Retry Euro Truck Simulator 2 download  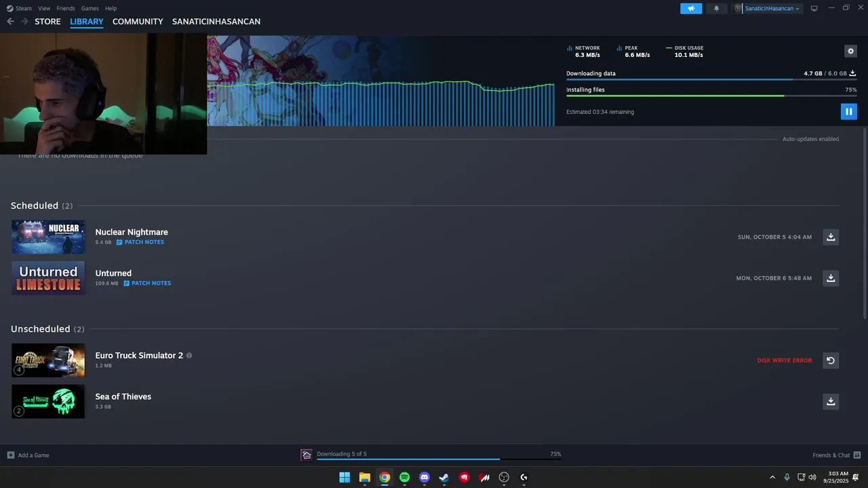point(831,361)
